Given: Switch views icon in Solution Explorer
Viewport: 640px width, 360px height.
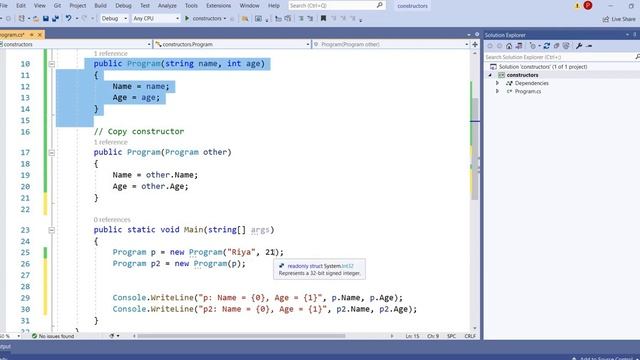Looking at the screenshot, I should [519, 46].
